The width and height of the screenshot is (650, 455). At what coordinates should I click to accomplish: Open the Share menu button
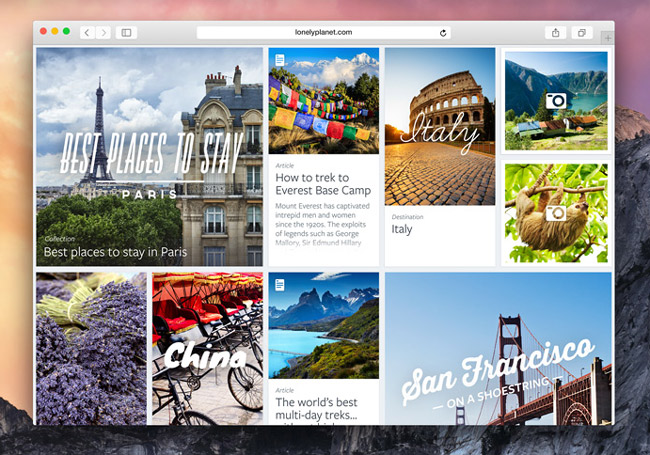point(555,32)
